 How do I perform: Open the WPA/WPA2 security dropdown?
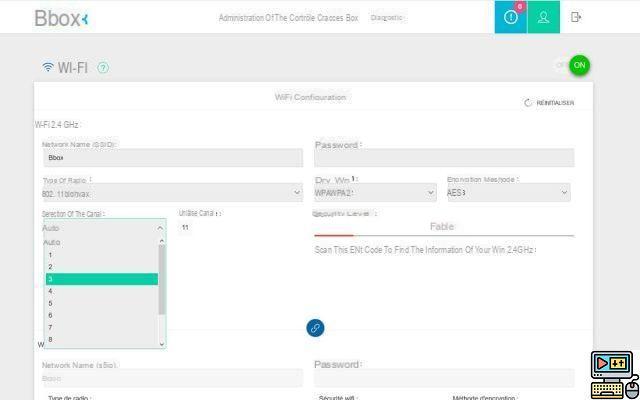(375, 193)
